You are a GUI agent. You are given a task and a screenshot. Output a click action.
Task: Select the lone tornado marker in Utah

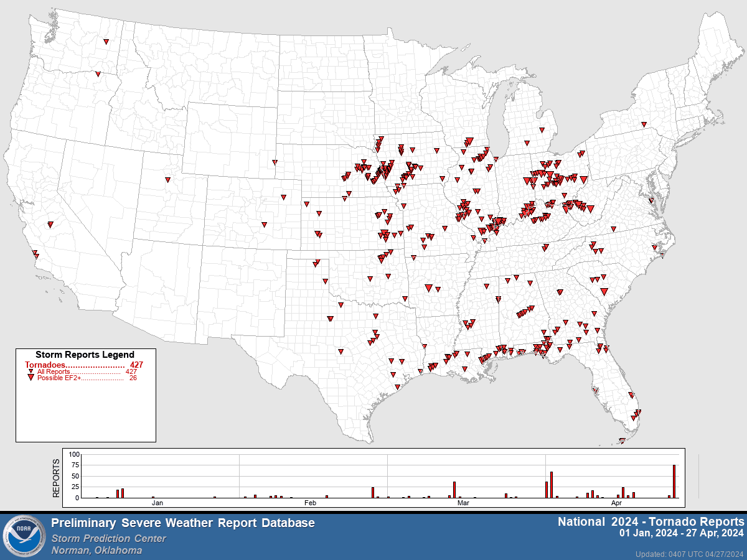tap(167, 180)
